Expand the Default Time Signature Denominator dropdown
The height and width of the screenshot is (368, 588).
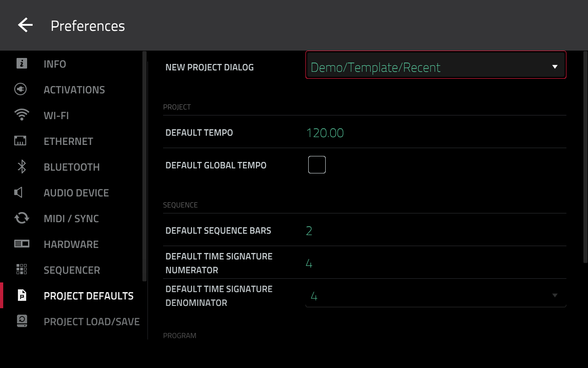click(435, 296)
